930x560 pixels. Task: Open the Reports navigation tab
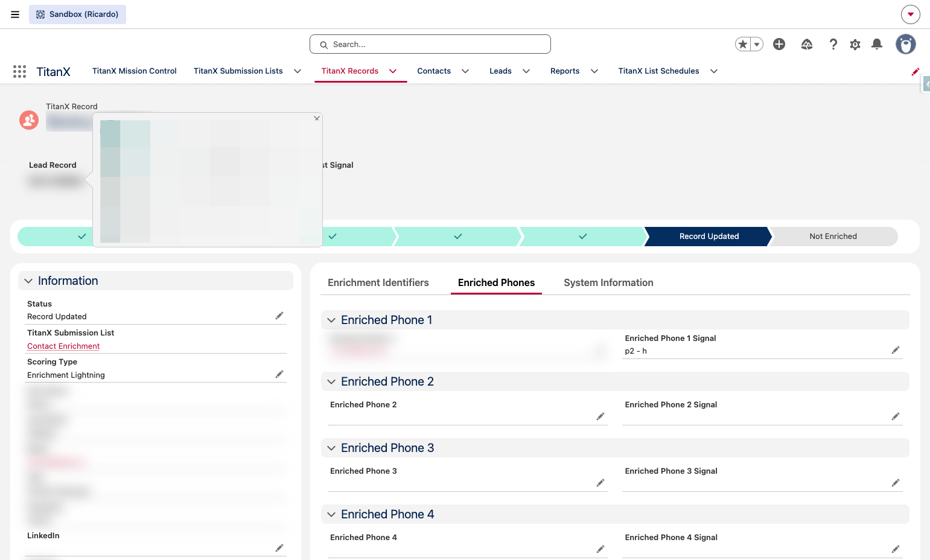[565, 71]
